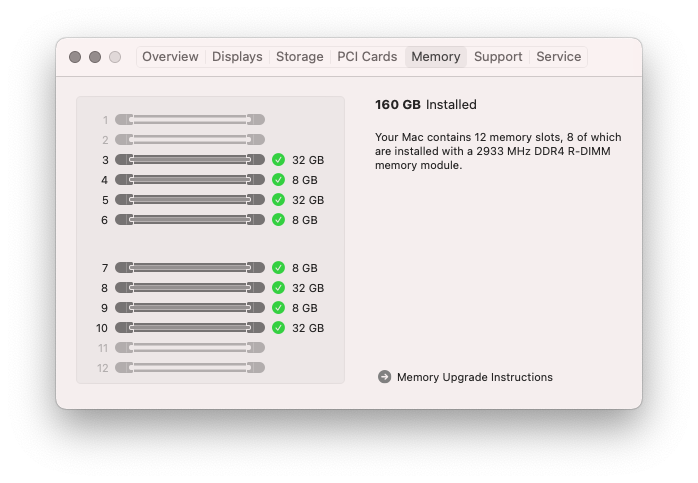This screenshot has width=698, height=483.
Task: Click the memory module in slot 3
Action: (x=190, y=159)
